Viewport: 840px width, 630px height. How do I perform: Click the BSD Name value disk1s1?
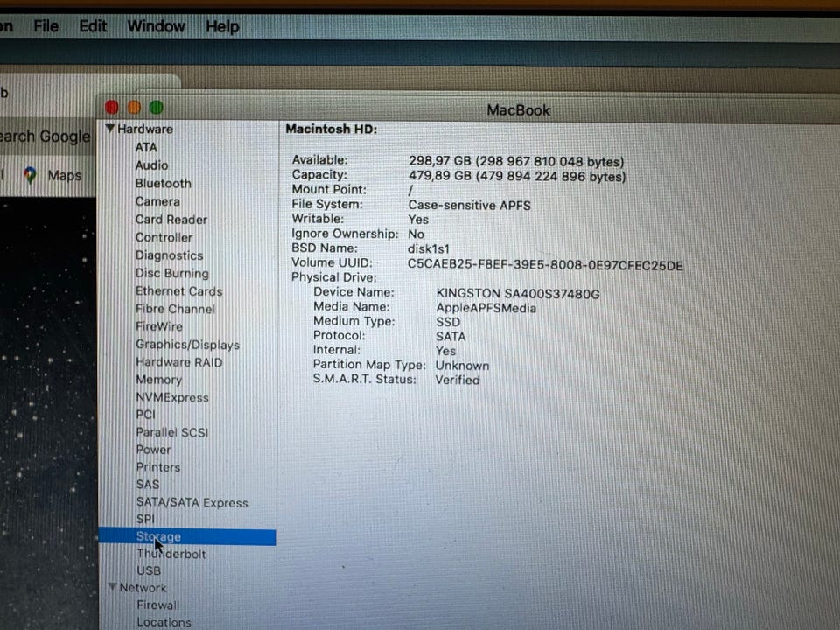429,249
